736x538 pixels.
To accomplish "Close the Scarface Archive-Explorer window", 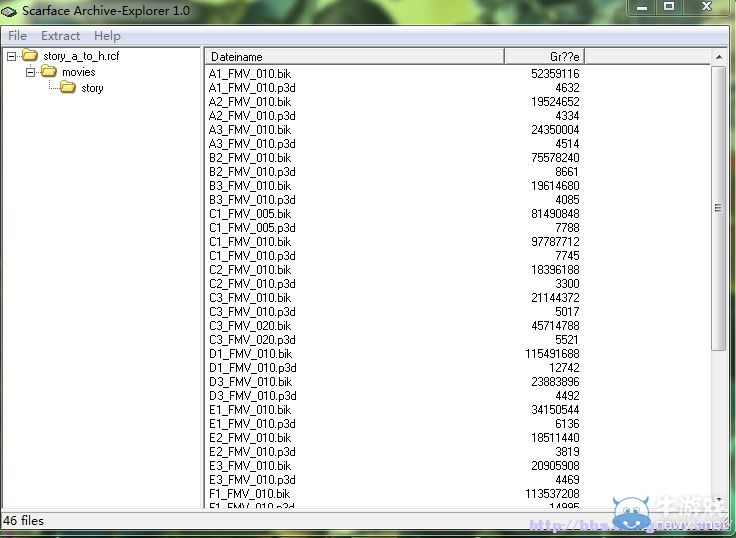I will pyautogui.click(x=706, y=7).
